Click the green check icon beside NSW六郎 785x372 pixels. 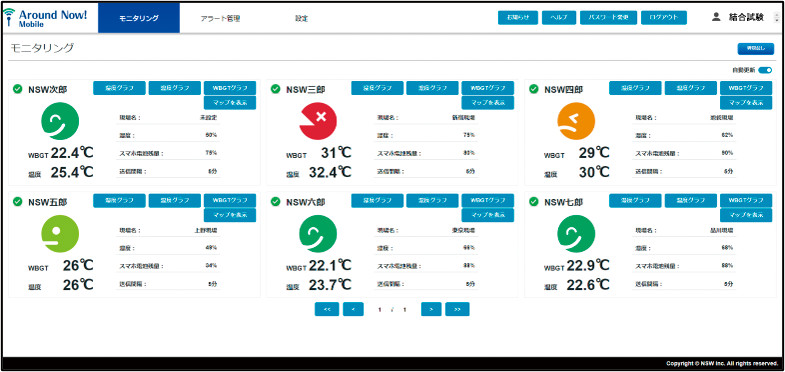[x=275, y=201]
